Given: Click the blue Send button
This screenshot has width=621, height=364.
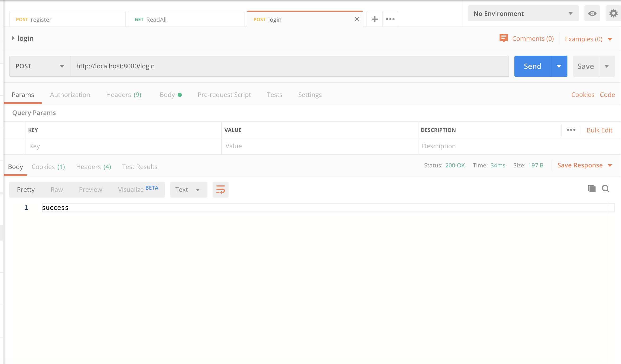Looking at the screenshot, I should click(x=532, y=66).
